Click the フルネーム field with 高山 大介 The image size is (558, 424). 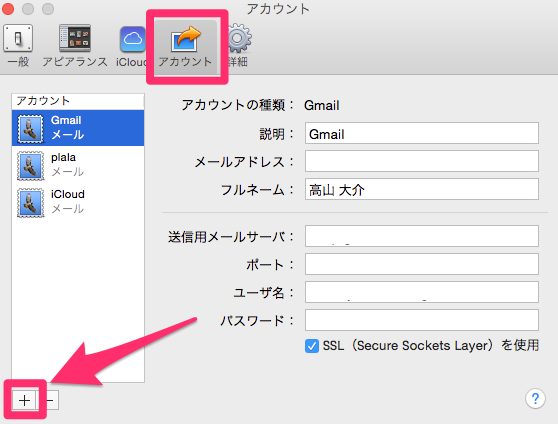[x=422, y=189]
